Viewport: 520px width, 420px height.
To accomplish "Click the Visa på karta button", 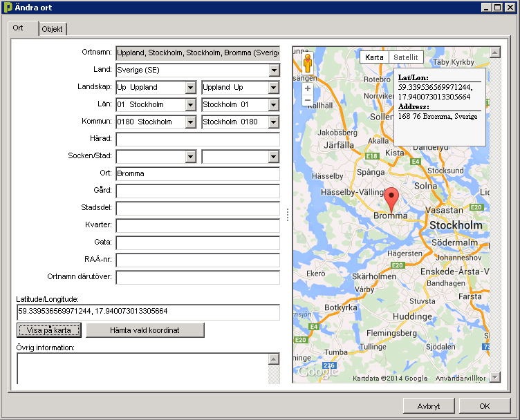I will pyautogui.click(x=48, y=330).
